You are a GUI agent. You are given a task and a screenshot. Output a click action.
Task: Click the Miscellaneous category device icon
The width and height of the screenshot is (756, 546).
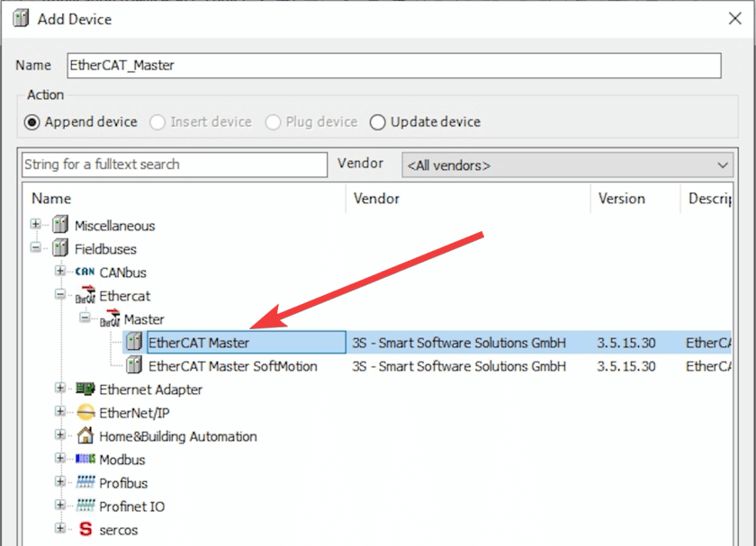tap(60, 225)
